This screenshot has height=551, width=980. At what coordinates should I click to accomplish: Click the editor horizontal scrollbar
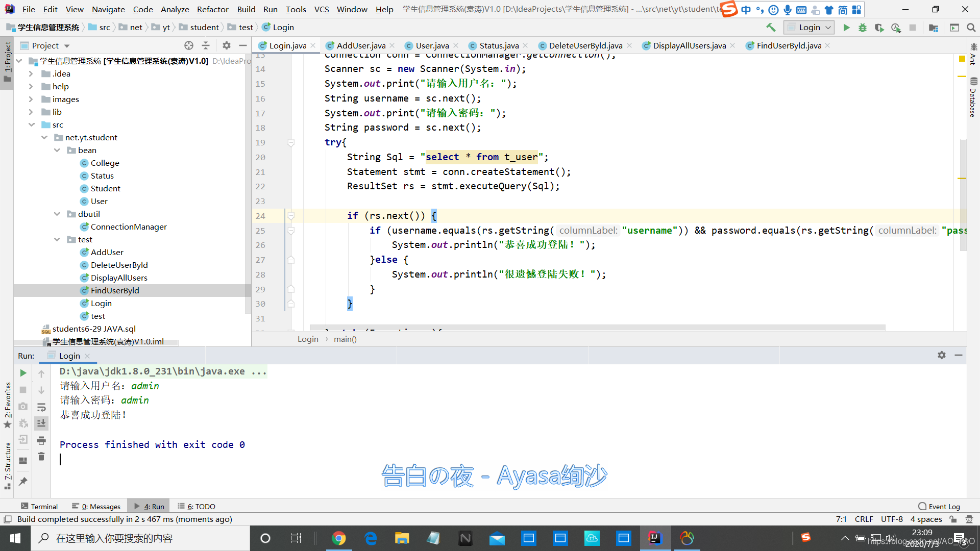click(x=597, y=328)
